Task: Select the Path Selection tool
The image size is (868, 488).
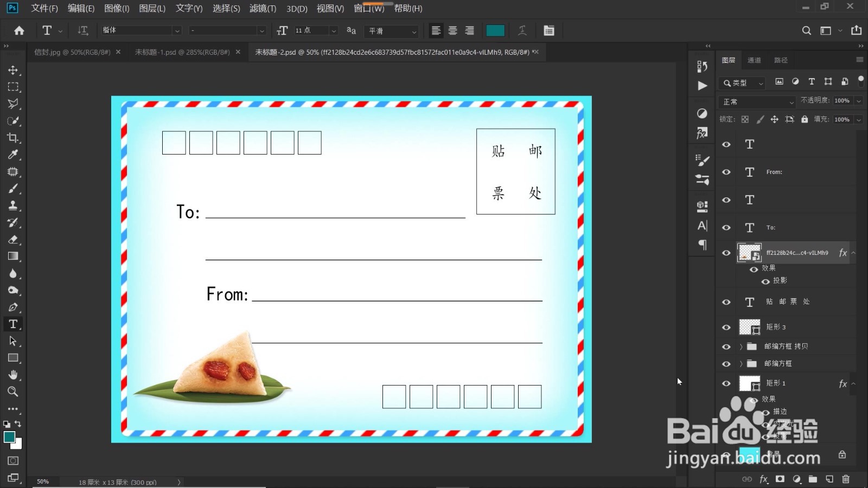Action: pyautogui.click(x=13, y=341)
